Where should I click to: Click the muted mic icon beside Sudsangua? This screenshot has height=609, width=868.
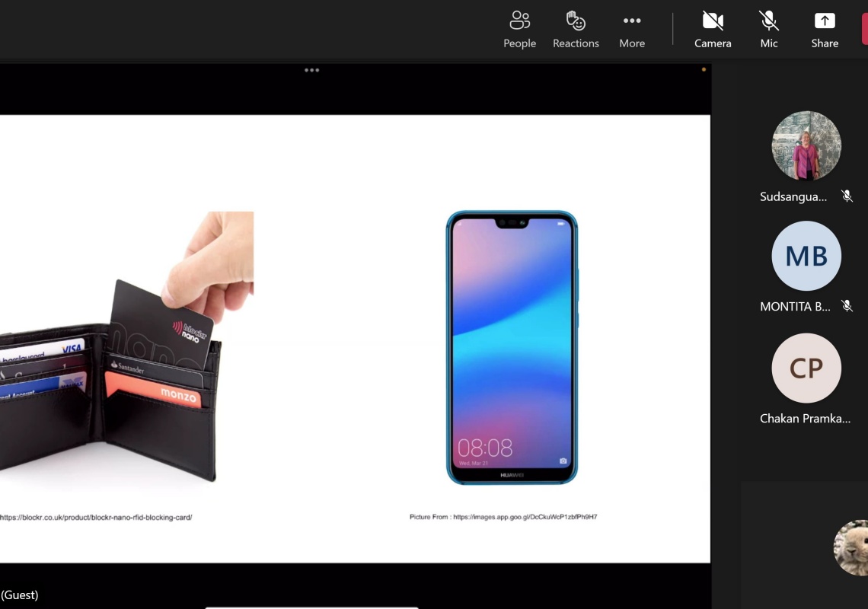click(x=847, y=196)
